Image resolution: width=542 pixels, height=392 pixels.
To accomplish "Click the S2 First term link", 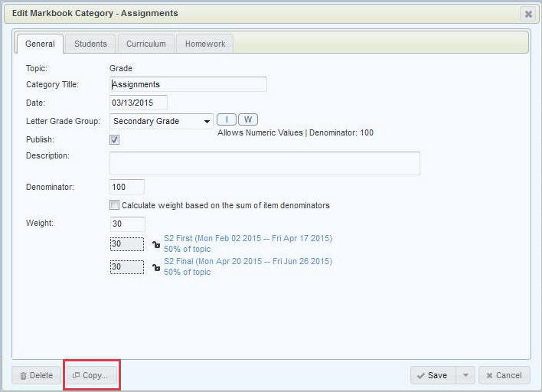I will click(x=248, y=239).
